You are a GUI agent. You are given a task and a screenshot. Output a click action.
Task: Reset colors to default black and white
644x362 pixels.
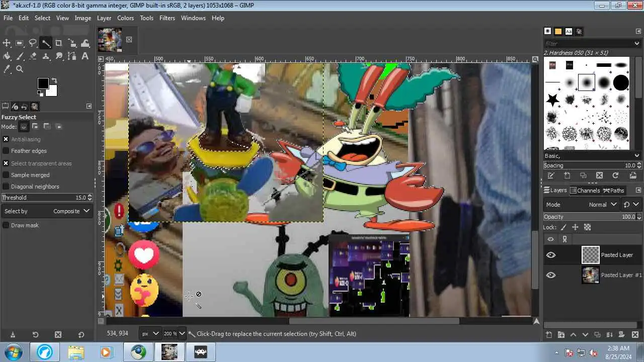coord(40,94)
